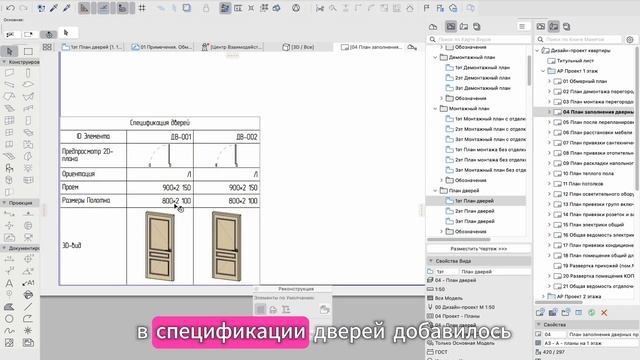The image size is (640, 360).
Task: Open the tab overview grid icon
Action: (x=47, y=47)
